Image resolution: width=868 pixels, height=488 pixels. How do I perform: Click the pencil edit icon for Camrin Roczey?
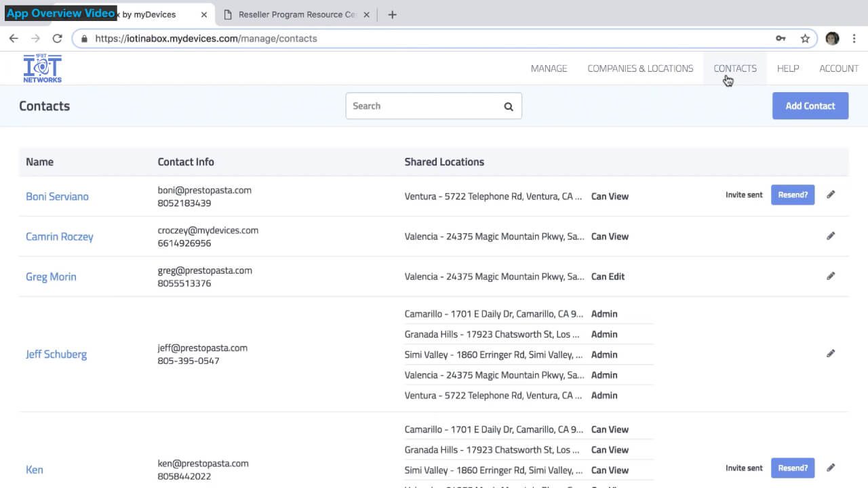[x=831, y=236]
